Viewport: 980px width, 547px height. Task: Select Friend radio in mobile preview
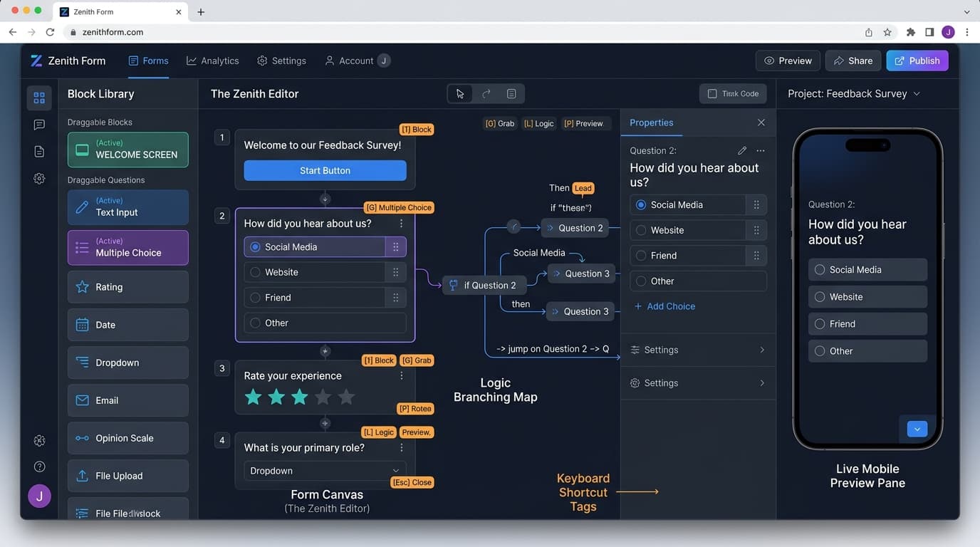tap(820, 324)
